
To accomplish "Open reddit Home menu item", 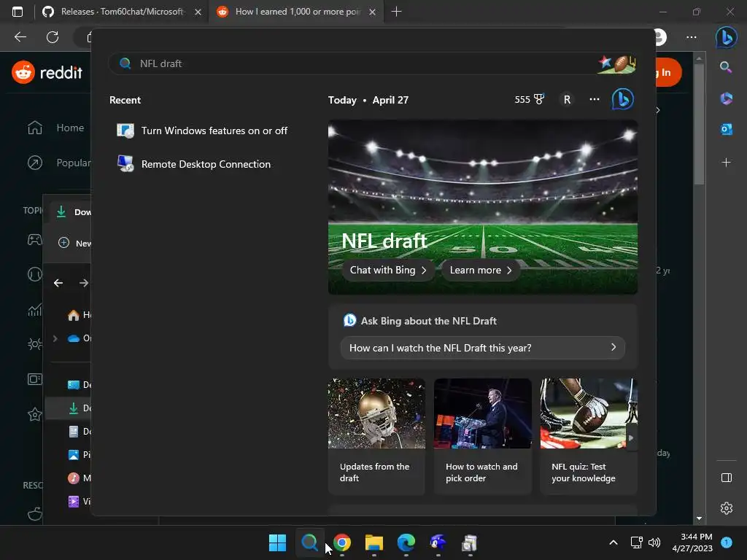I will (55, 128).
